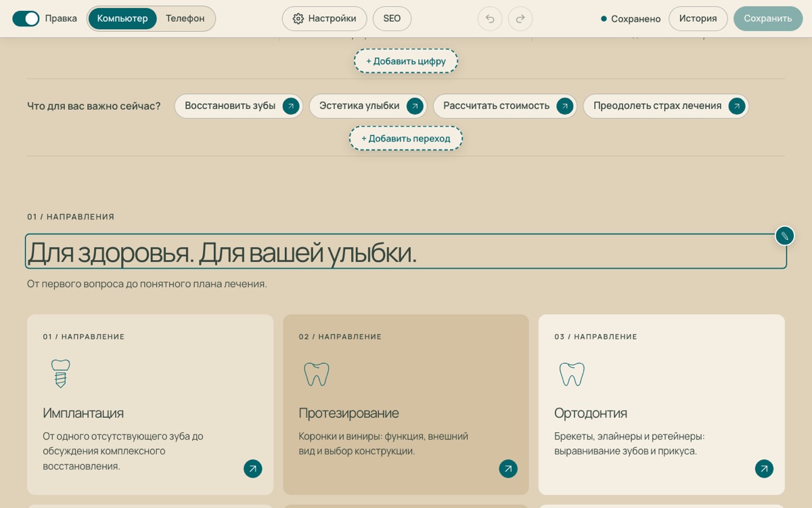Click the redo arrow icon

pyautogui.click(x=520, y=18)
